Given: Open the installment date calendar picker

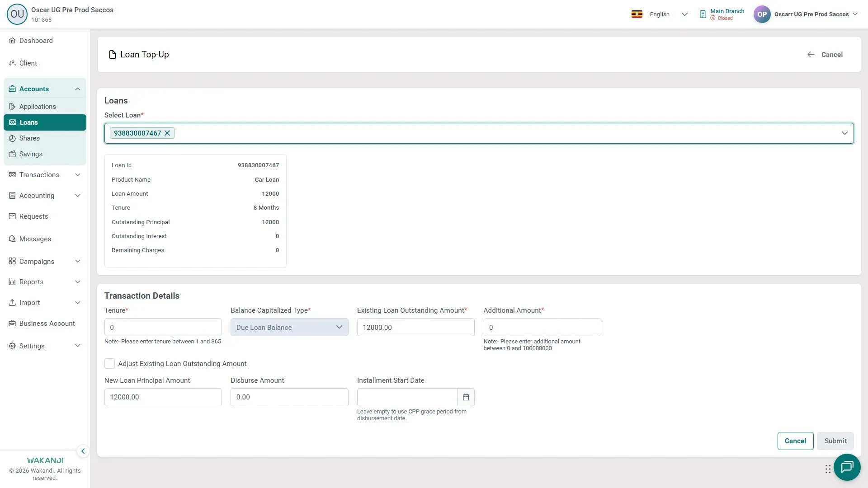Looking at the screenshot, I should click(x=466, y=397).
